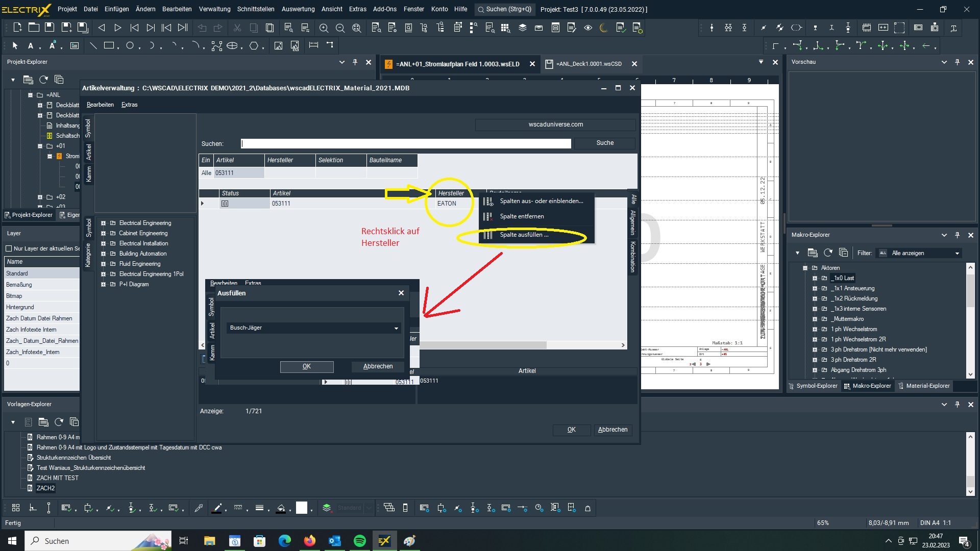This screenshot has width=980, height=551.
Task: Enable Nur Layer der aktuellen Seite checkbox
Action: 9,248
